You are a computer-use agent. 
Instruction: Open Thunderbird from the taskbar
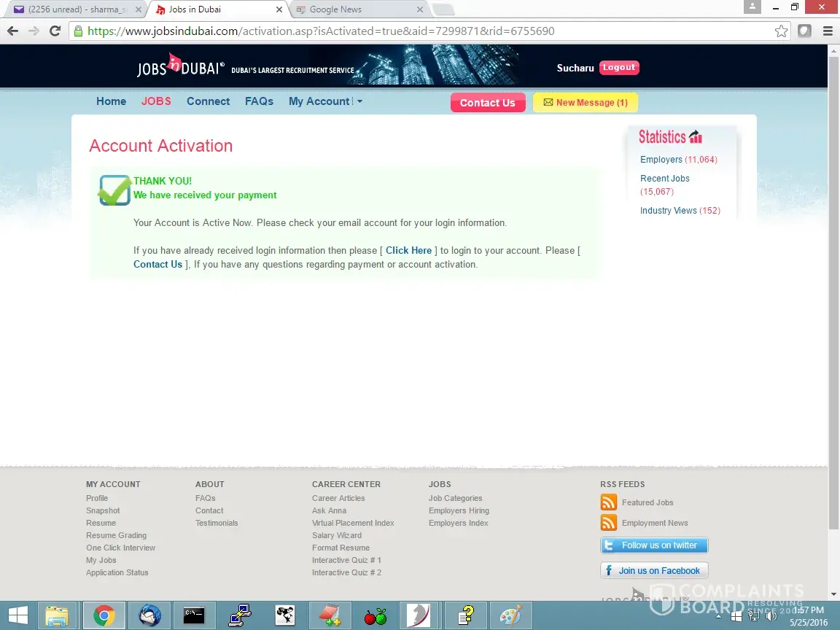(150, 615)
